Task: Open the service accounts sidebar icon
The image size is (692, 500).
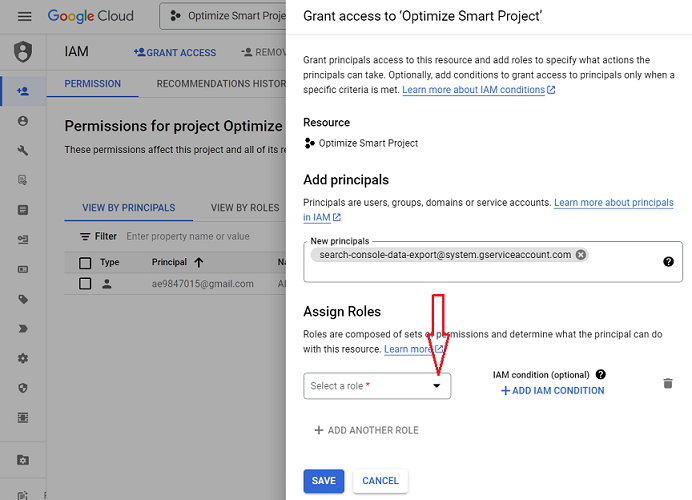Action: tap(23, 239)
